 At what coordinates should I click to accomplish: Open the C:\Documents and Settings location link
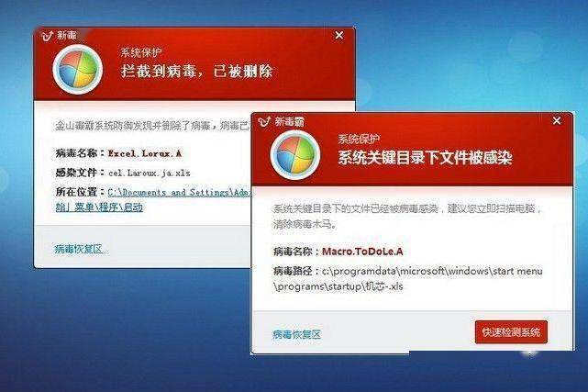click(x=179, y=193)
